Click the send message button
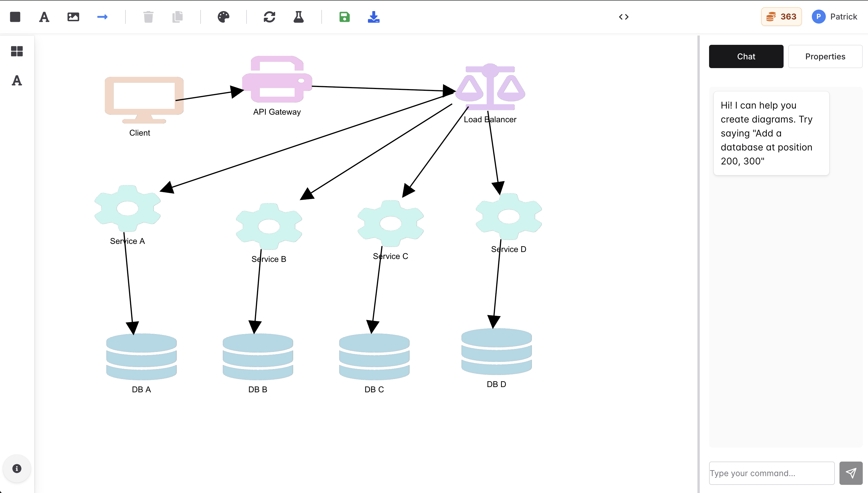The image size is (868, 493). pos(851,473)
